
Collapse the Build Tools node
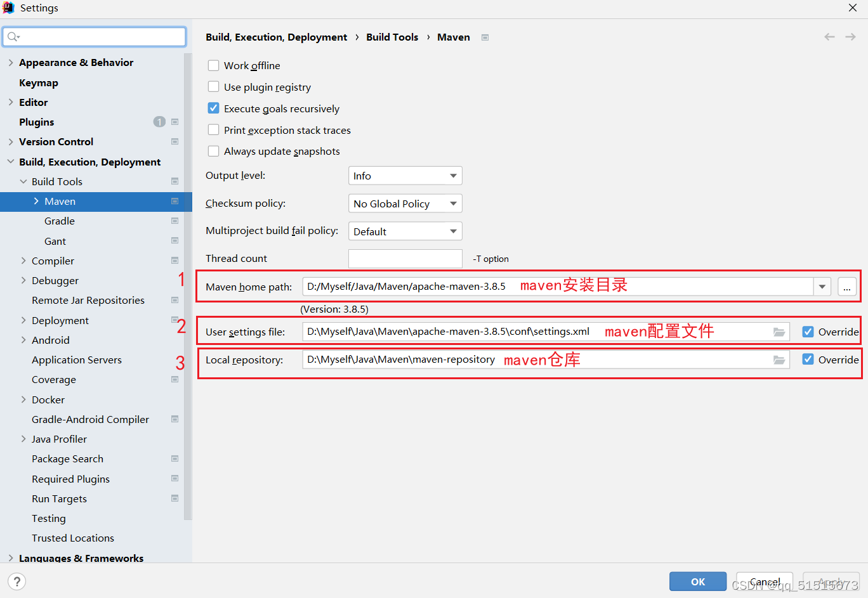coord(23,181)
